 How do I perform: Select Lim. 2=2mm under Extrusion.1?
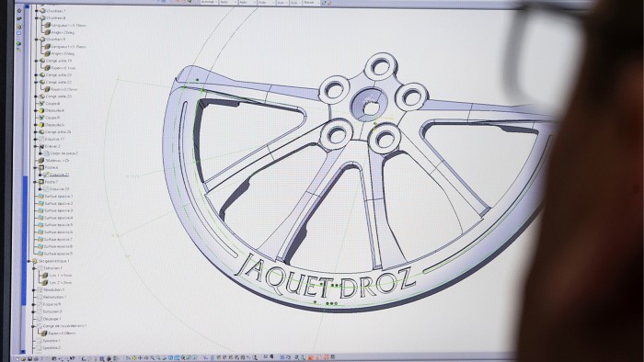click(x=61, y=283)
